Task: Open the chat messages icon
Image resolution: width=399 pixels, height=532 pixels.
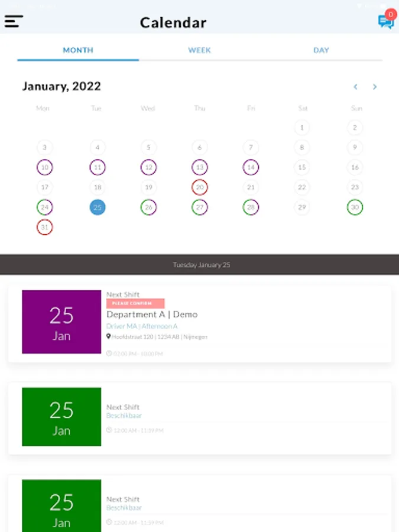Action: 385,22
